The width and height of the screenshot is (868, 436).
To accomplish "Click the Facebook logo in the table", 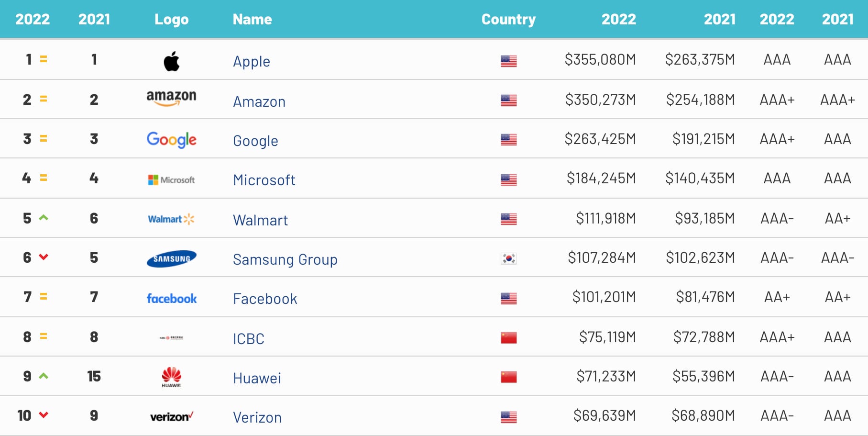I will point(171,299).
